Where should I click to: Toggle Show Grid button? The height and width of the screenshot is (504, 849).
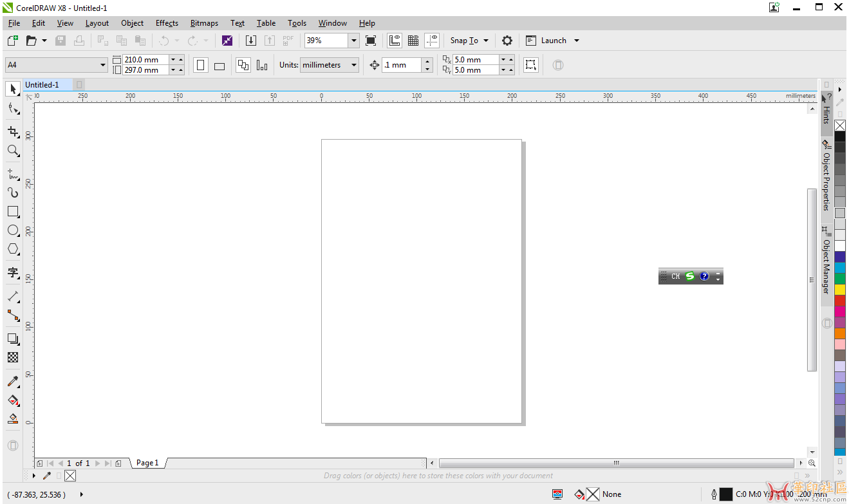coord(413,41)
